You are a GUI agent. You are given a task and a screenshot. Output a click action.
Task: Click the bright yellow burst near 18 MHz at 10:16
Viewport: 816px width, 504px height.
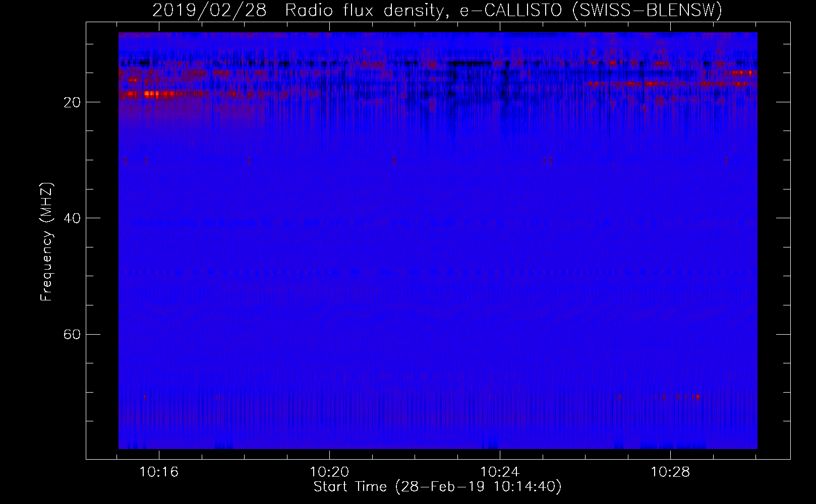coord(150,94)
